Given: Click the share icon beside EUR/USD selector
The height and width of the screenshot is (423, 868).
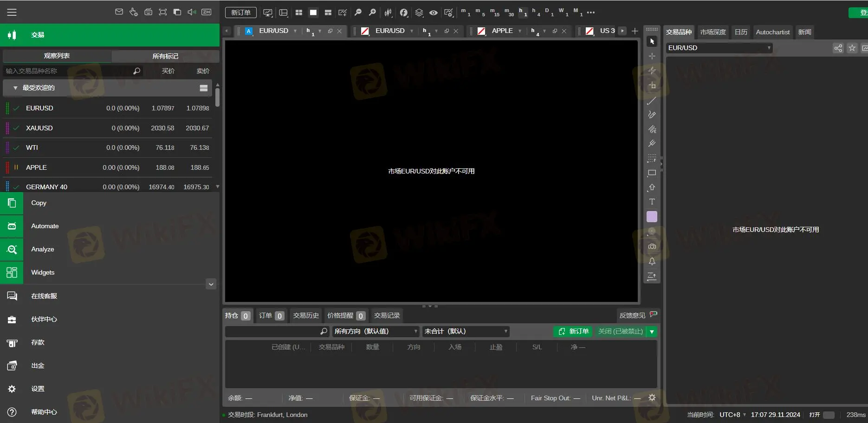Looking at the screenshot, I should pyautogui.click(x=838, y=48).
